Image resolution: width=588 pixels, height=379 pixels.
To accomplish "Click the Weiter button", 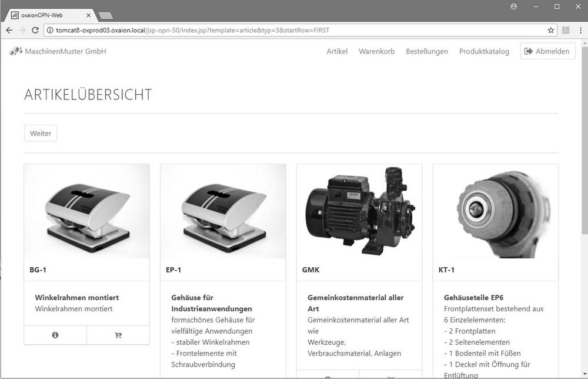I will 41,133.
